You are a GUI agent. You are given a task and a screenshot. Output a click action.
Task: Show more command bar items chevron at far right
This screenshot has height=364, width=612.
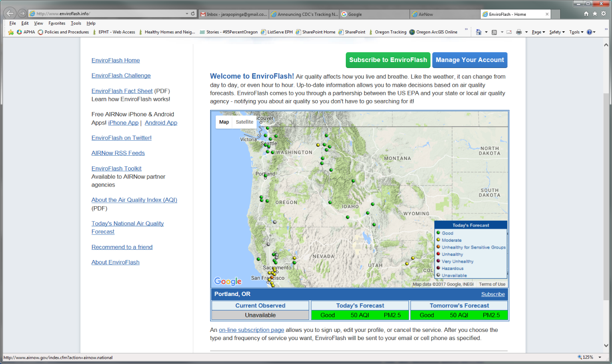click(606, 30)
